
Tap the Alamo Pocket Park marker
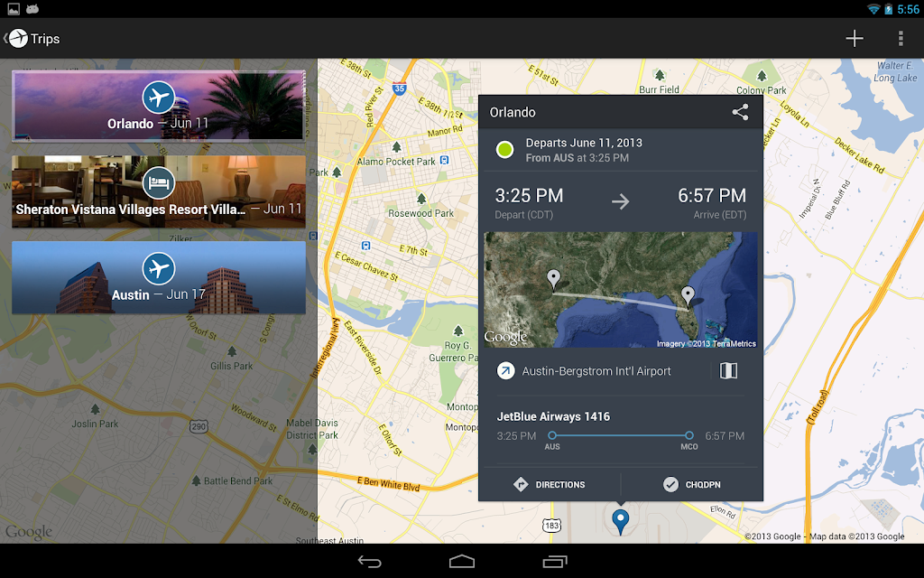click(397, 147)
